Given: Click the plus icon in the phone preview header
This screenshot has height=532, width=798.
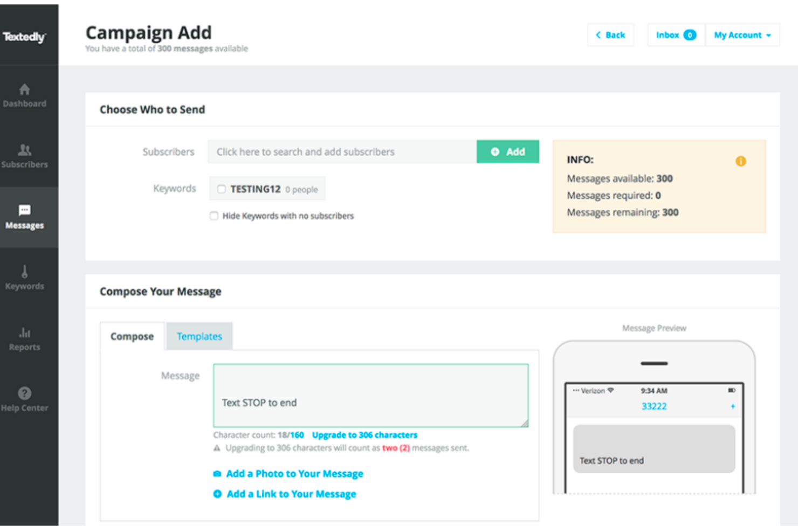Looking at the screenshot, I should tap(733, 406).
